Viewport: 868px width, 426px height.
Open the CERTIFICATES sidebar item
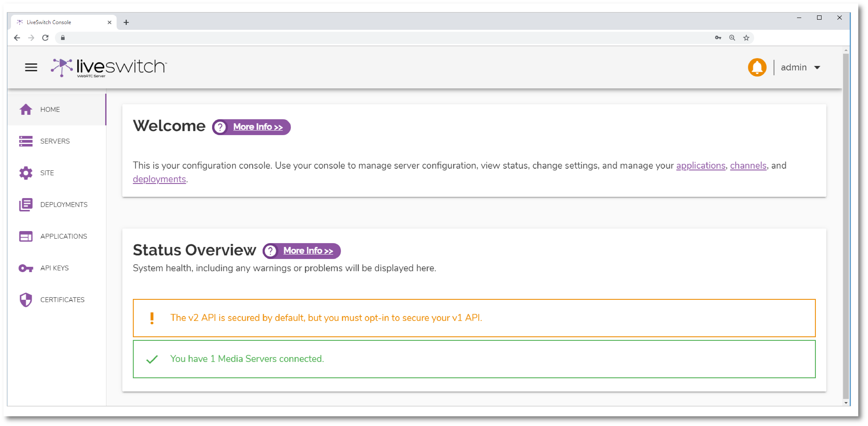coord(62,300)
